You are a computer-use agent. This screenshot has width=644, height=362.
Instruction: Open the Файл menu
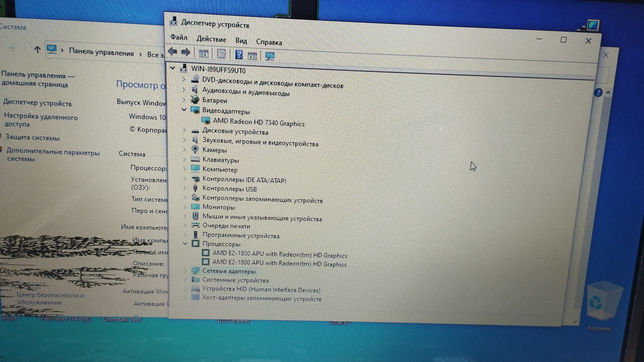point(179,37)
